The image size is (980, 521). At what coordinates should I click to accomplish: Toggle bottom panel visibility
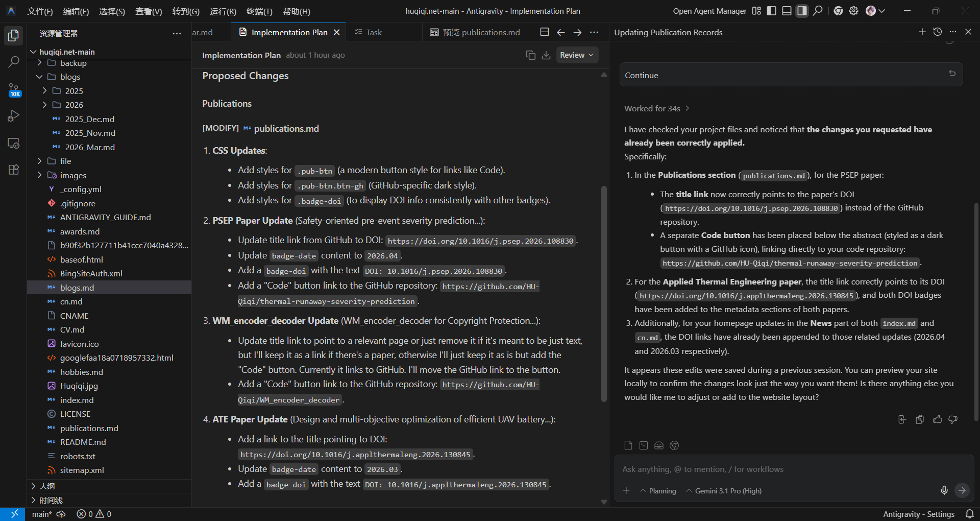click(x=787, y=11)
